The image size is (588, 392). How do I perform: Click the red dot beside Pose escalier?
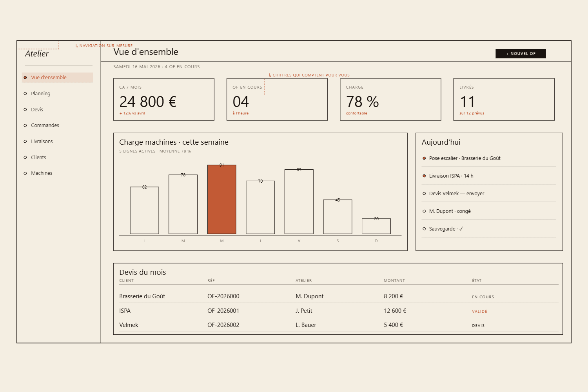424,158
